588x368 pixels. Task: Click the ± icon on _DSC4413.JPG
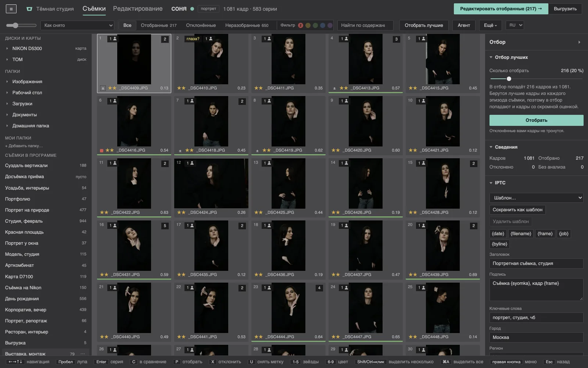pyautogui.click(x=334, y=88)
